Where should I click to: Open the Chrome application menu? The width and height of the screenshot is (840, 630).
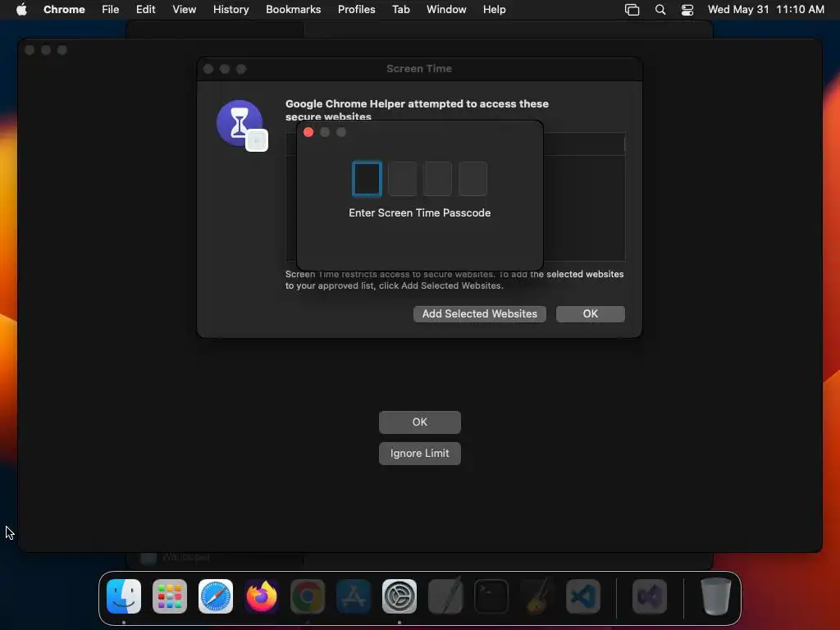(64, 9)
